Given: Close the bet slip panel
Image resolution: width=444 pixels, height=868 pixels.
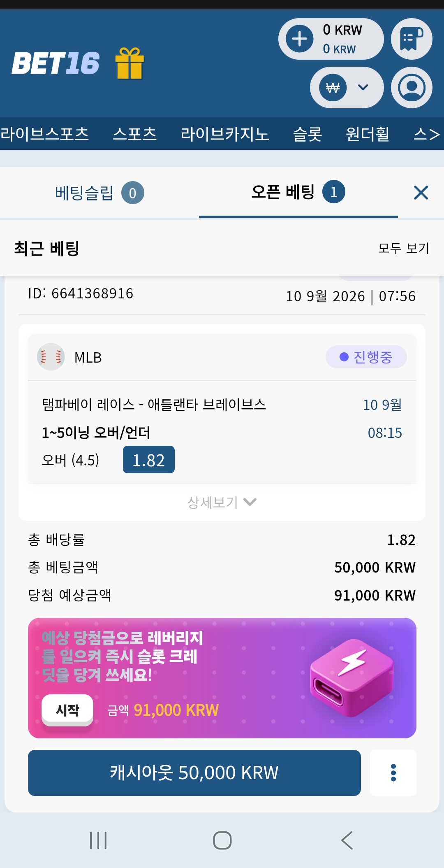Looking at the screenshot, I should (421, 192).
